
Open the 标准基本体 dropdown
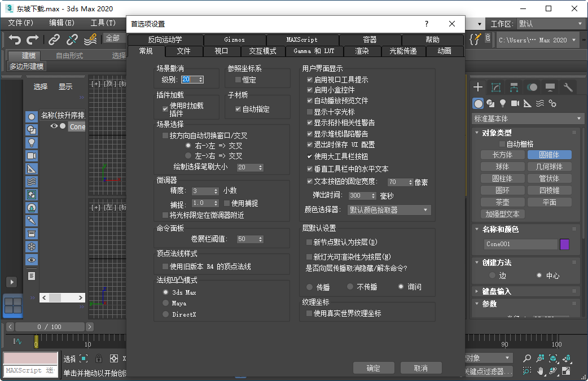pos(526,118)
